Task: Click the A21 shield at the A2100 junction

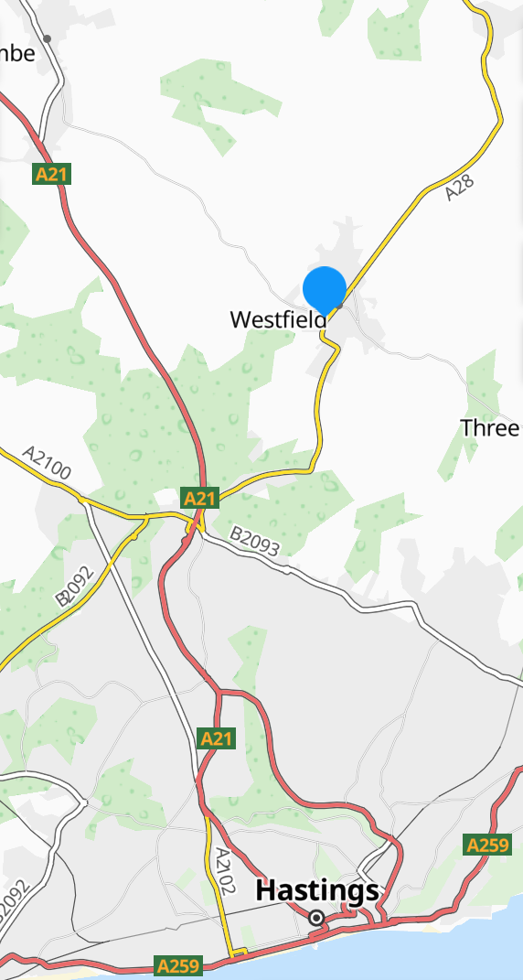Action: (200, 498)
